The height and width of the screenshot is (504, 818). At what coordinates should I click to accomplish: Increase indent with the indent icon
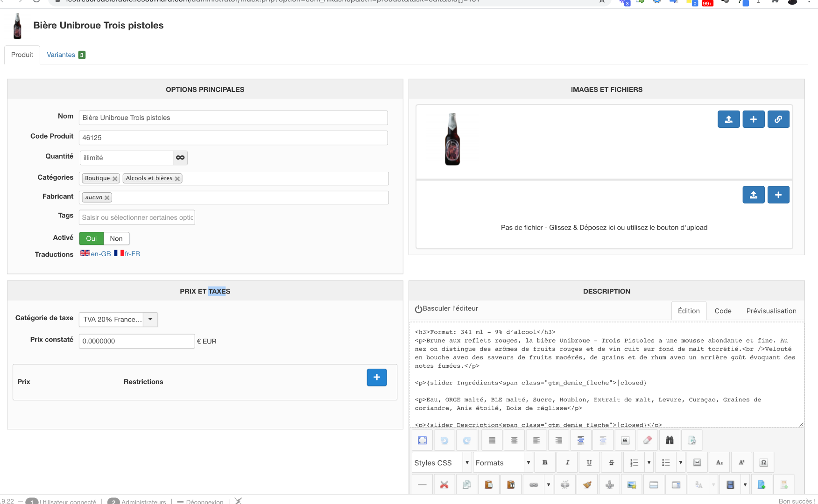pos(581,440)
